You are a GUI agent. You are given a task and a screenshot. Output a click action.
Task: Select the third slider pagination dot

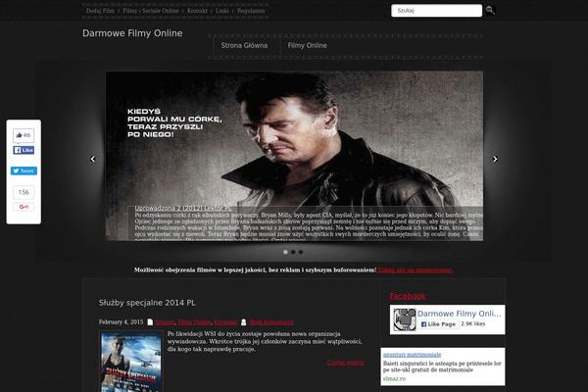click(301, 252)
